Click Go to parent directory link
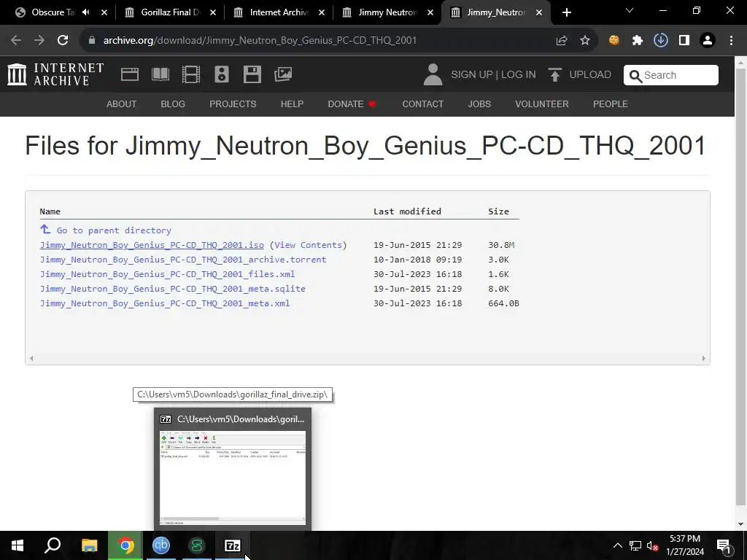Screen dimensions: 747x560 pyautogui.click(x=114, y=230)
